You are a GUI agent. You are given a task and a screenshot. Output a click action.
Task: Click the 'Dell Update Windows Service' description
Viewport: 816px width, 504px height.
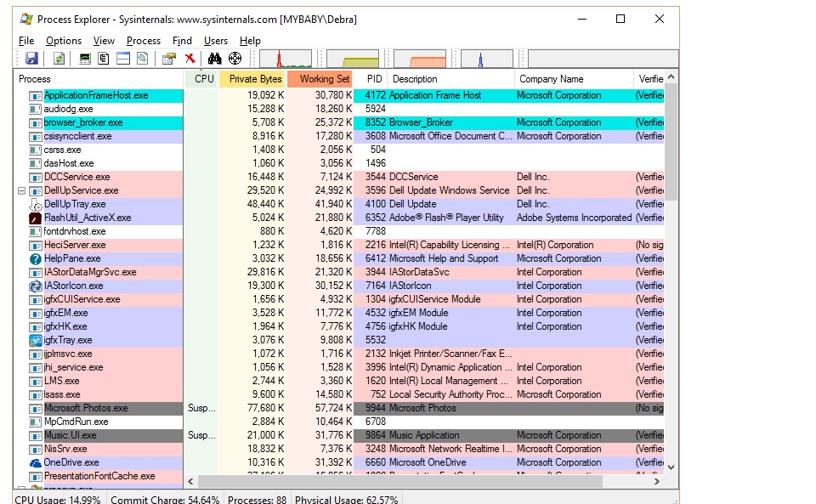click(449, 191)
